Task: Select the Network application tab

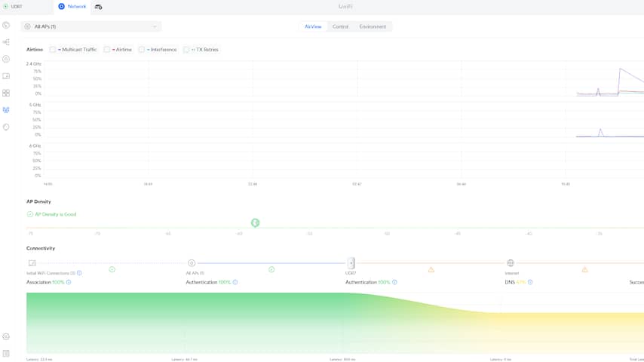Action: [x=72, y=7]
